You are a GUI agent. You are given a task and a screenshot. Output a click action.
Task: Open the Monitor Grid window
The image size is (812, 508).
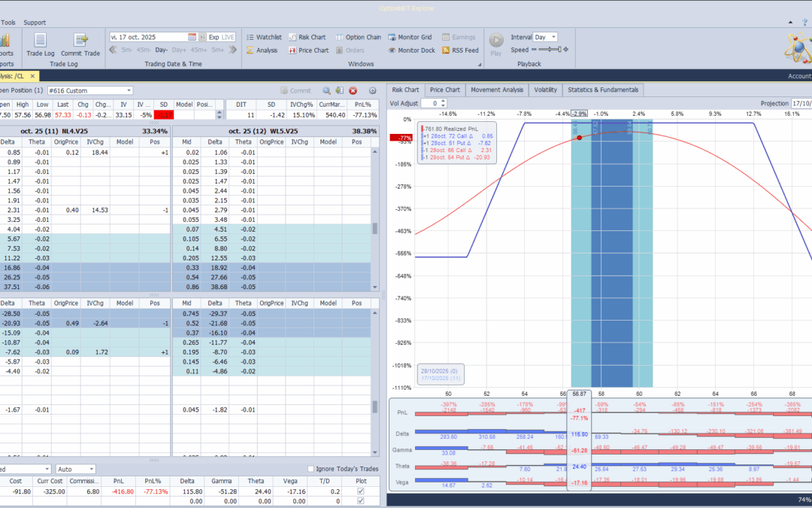pos(411,38)
